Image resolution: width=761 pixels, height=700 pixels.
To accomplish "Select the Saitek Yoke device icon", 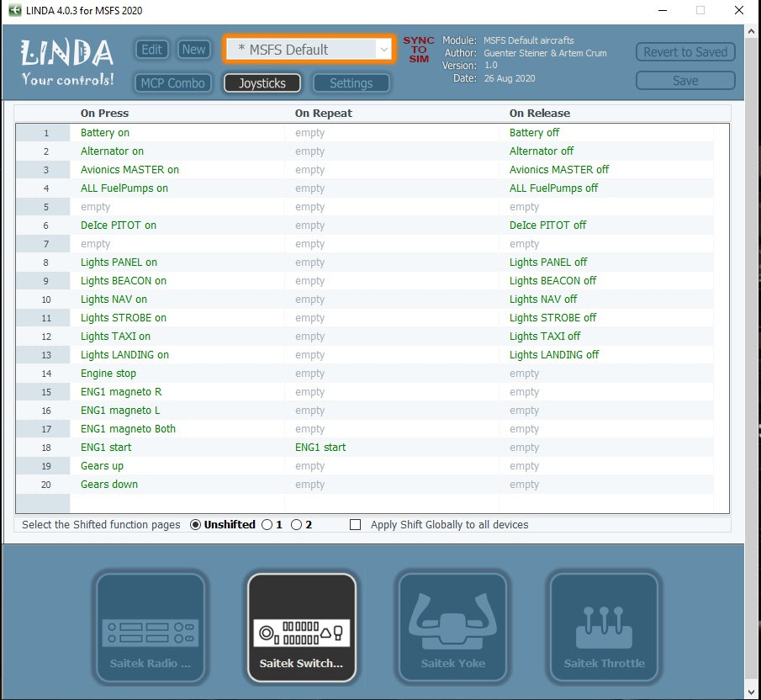I will coord(452,627).
